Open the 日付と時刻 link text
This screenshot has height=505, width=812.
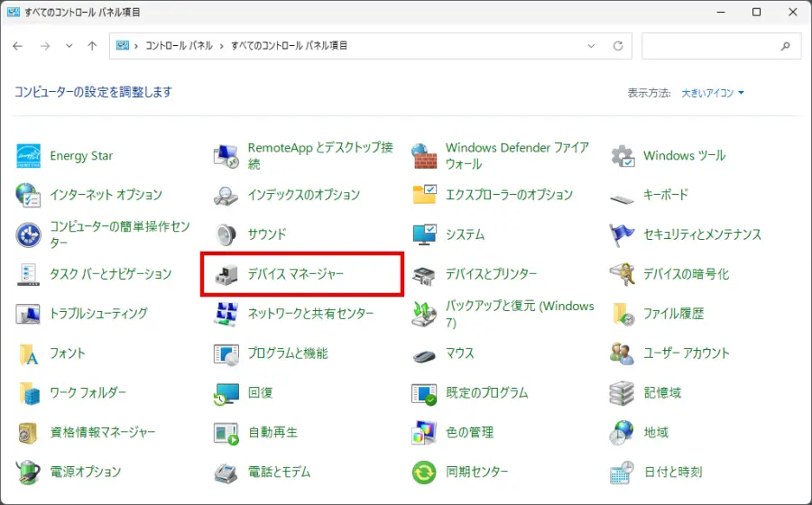(x=673, y=472)
